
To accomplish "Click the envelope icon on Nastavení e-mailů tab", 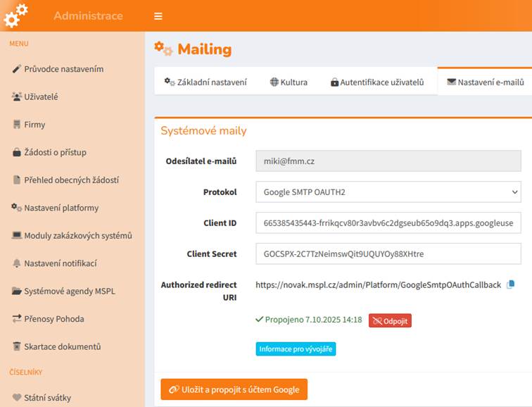I will point(451,82).
